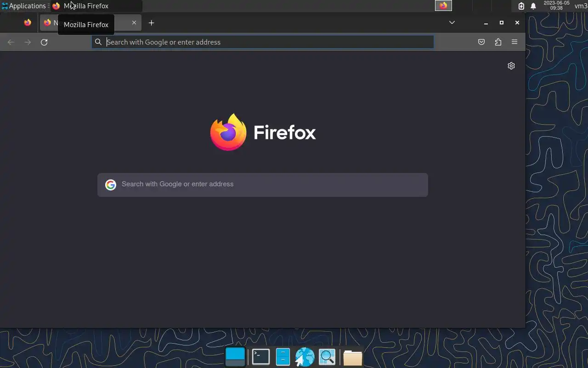Focus the address bar search field
This screenshot has height=368, width=588.
pyautogui.click(x=263, y=42)
